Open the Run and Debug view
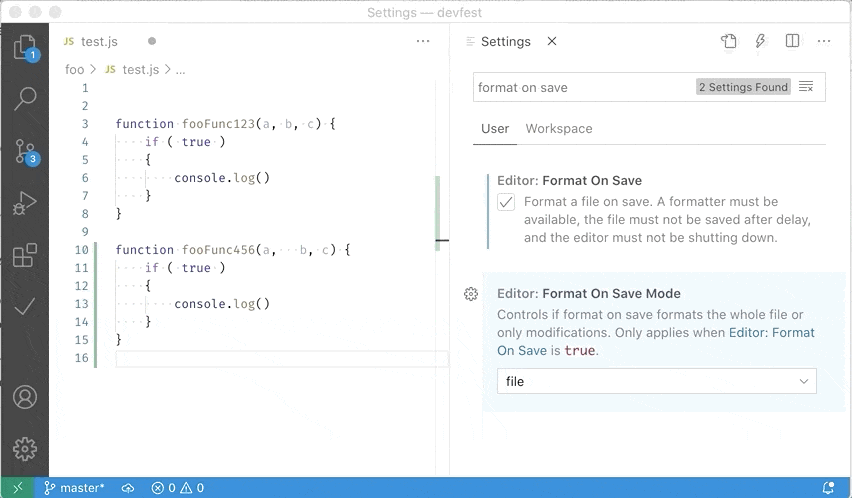The width and height of the screenshot is (852, 498). coord(25,204)
